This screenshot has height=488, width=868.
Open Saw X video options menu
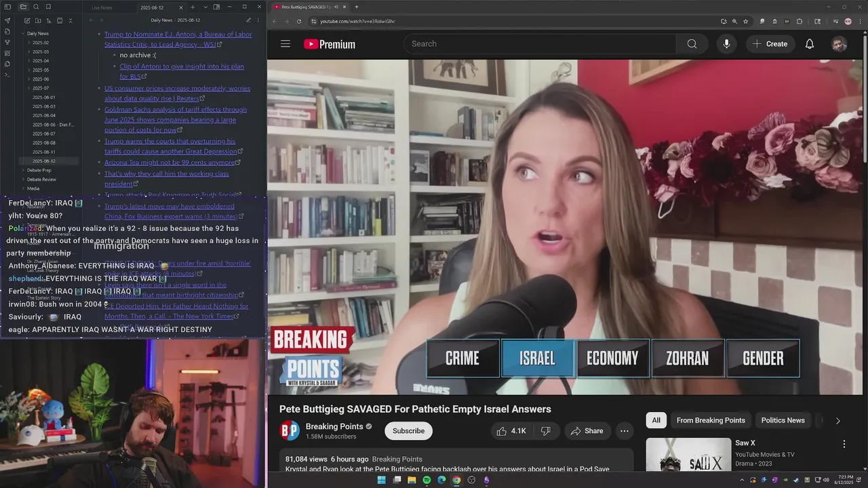point(844,444)
